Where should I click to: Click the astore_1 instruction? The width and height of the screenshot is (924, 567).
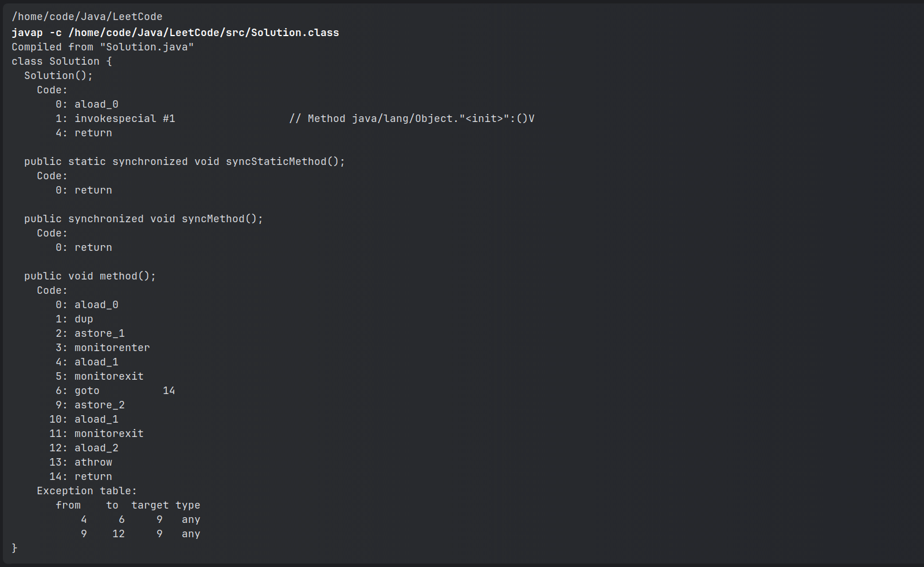click(99, 333)
